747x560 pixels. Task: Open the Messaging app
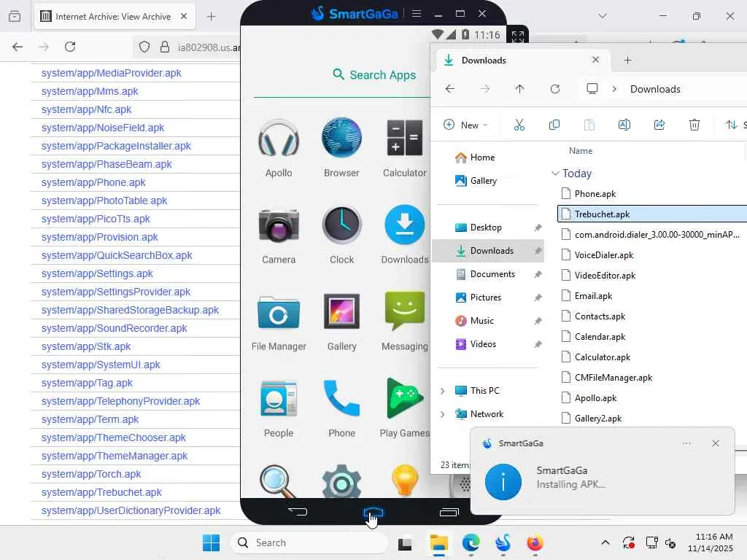tap(404, 312)
